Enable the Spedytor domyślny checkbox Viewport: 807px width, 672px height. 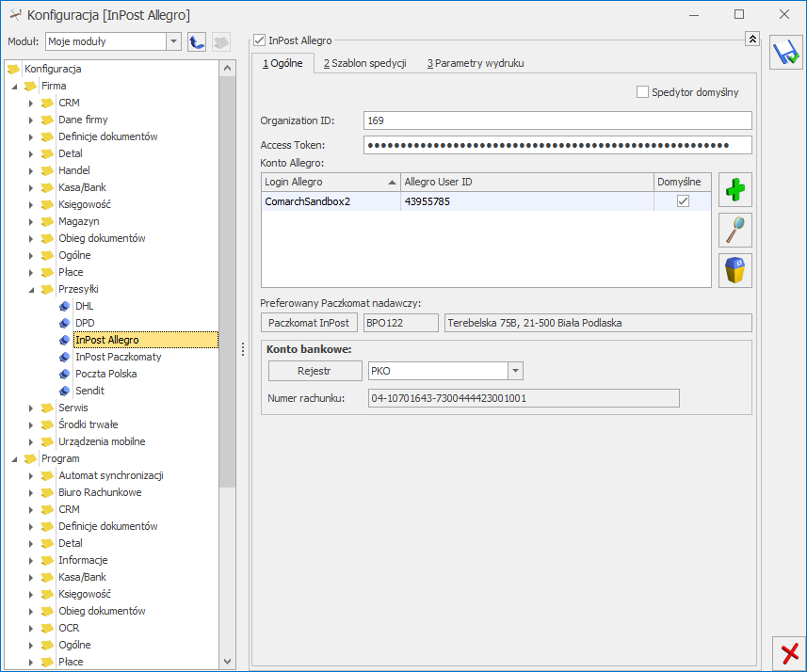[642, 92]
